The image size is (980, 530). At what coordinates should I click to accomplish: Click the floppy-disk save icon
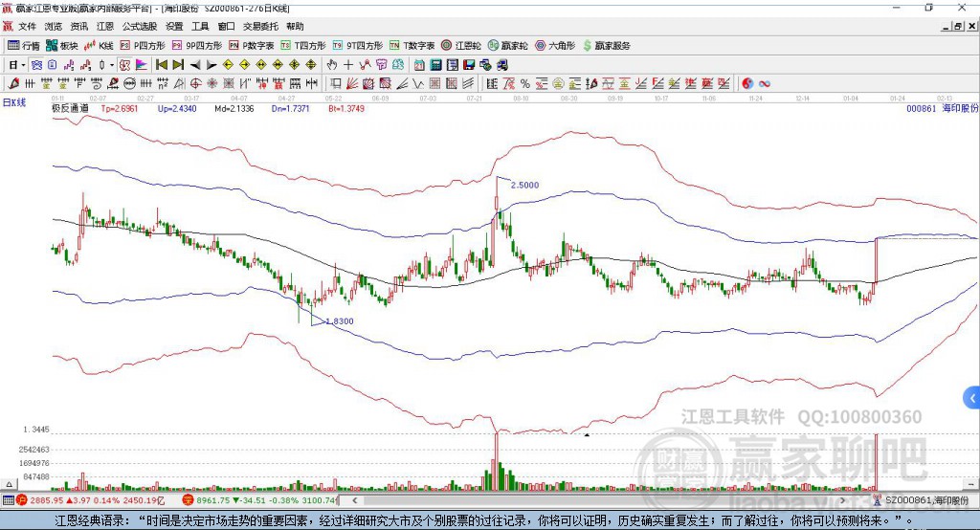(468, 65)
